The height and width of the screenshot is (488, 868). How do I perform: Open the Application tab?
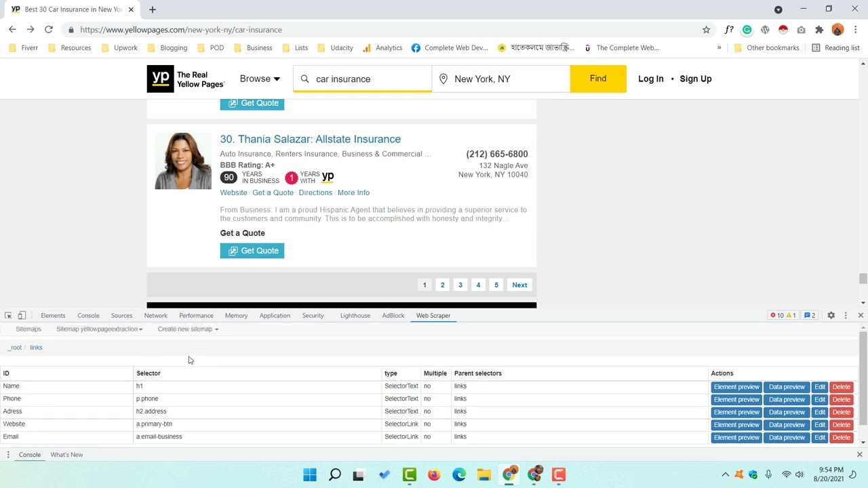[275, 316]
